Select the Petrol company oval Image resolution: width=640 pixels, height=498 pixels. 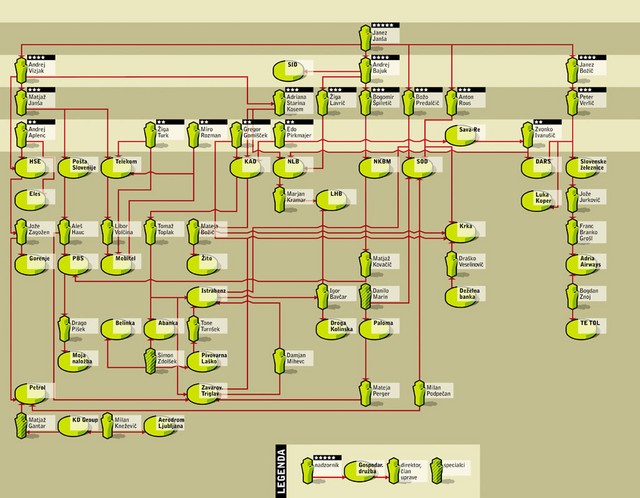click(x=31, y=394)
